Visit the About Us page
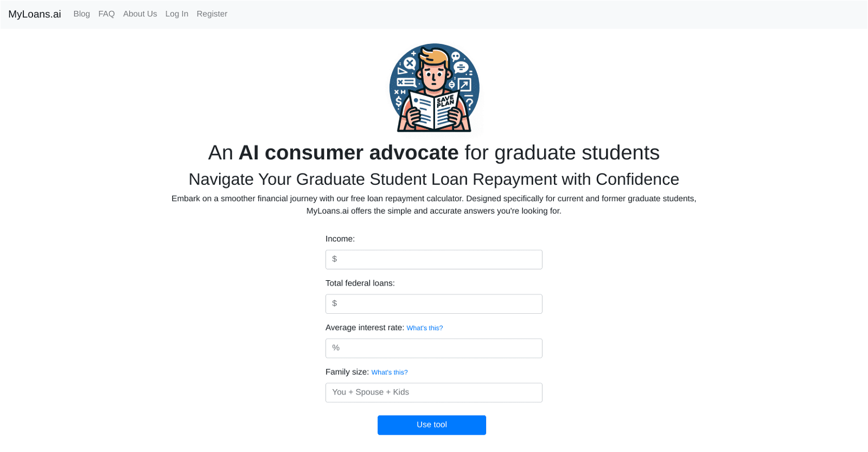This screenshot has width=868, height=452. point(140,14)
